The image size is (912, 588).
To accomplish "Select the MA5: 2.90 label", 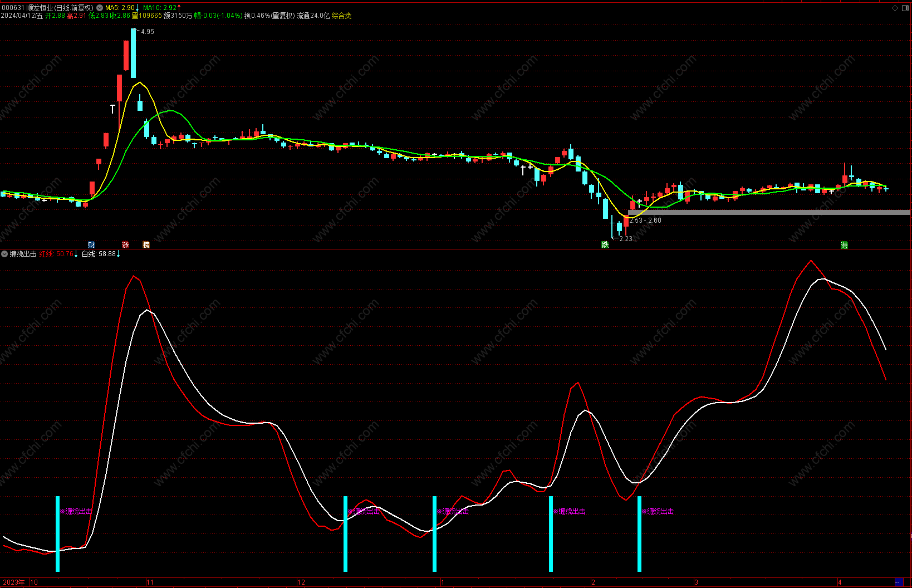I will click(120, 8).
